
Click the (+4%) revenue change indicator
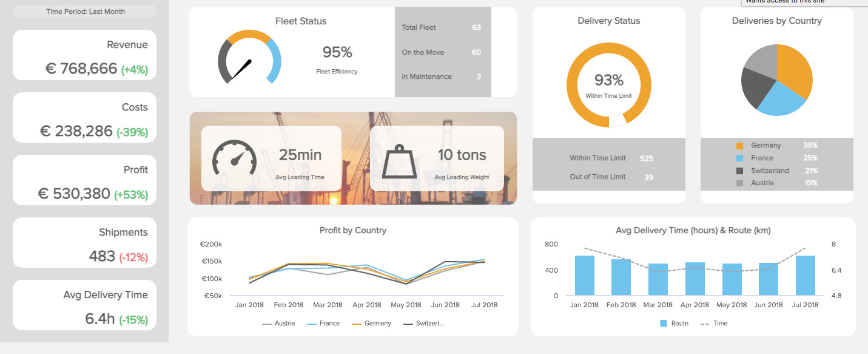click(x=135, y=69)
